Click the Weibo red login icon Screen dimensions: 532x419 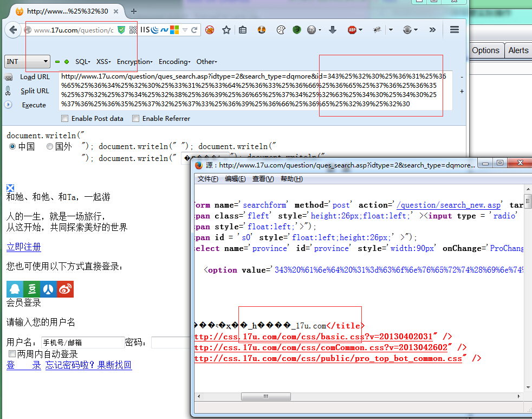coord(65,289)
